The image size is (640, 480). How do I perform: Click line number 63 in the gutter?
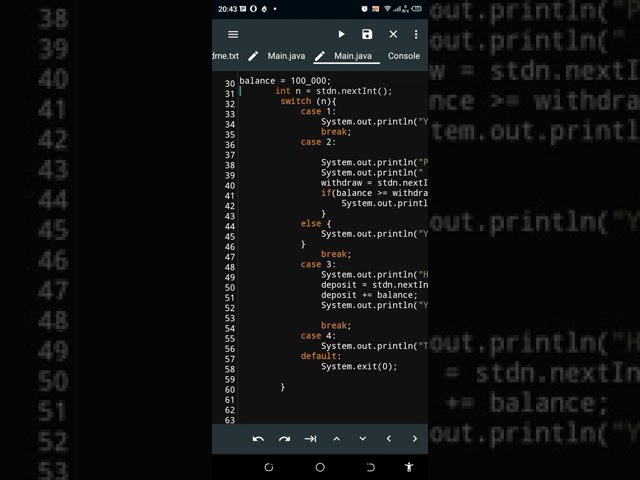[230, 420]
